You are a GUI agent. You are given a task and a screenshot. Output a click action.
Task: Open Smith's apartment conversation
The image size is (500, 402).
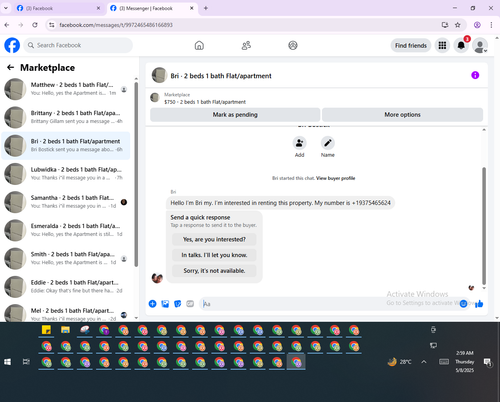tap(66, 259)
